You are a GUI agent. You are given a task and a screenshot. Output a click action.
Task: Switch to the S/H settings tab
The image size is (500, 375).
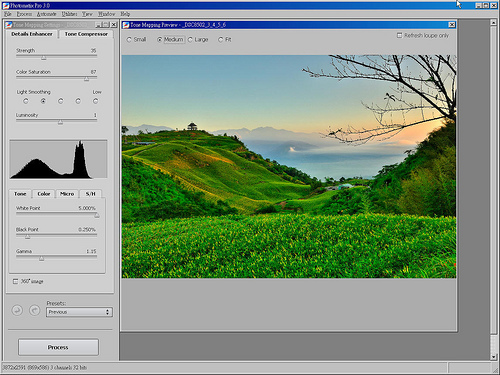tap(90, 194)
